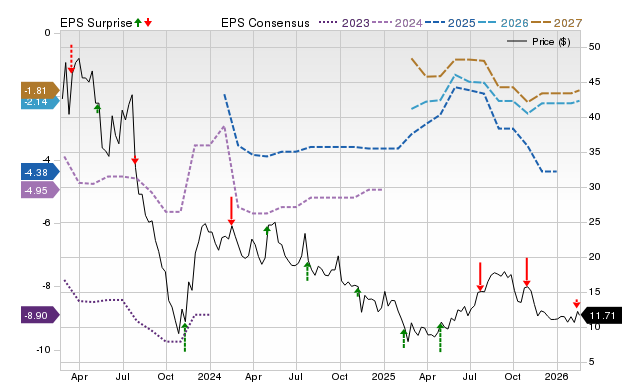The height and width of the screenshot is (382, 640).
Task: Click the EPS Surprise legend title
Action: tap(96, 23)
